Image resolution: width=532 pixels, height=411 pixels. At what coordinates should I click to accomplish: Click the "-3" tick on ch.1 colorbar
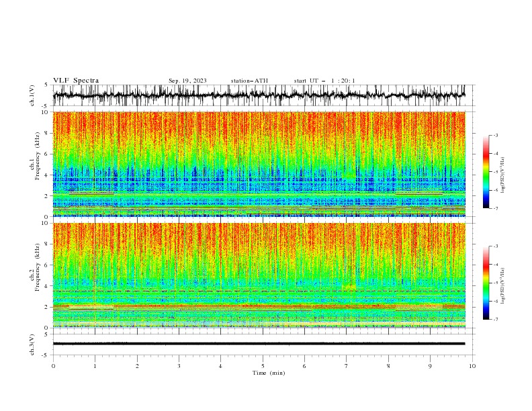495,135
